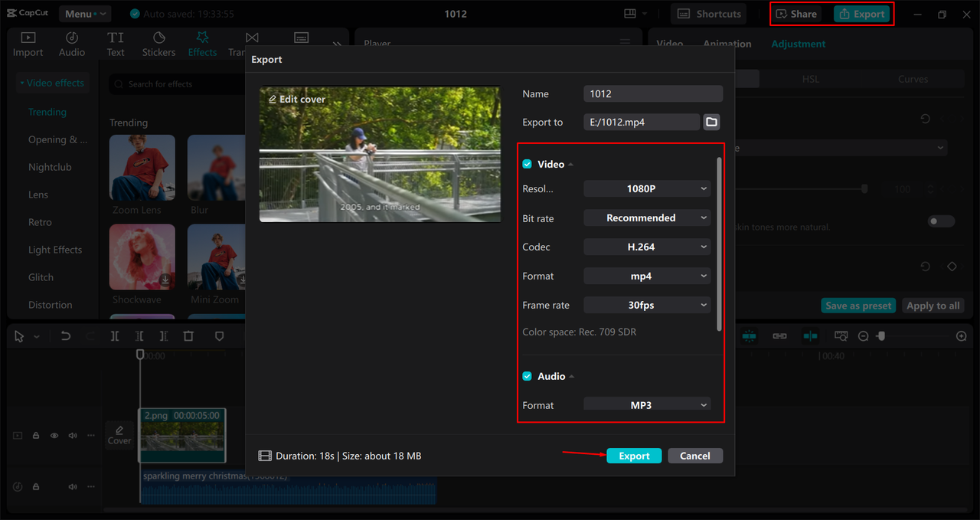Mute the audio track speaker icon

coord(73,487)
